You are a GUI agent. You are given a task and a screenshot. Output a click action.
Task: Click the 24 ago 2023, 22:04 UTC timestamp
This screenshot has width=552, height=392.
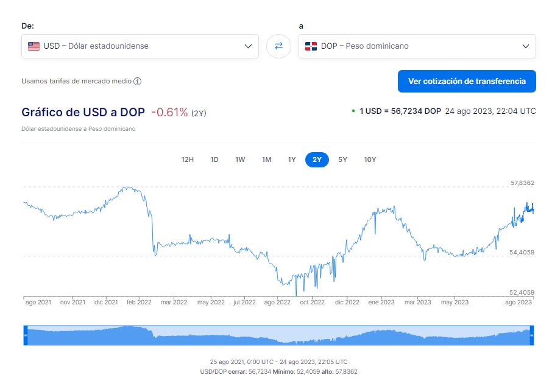[x=490, y=111]
